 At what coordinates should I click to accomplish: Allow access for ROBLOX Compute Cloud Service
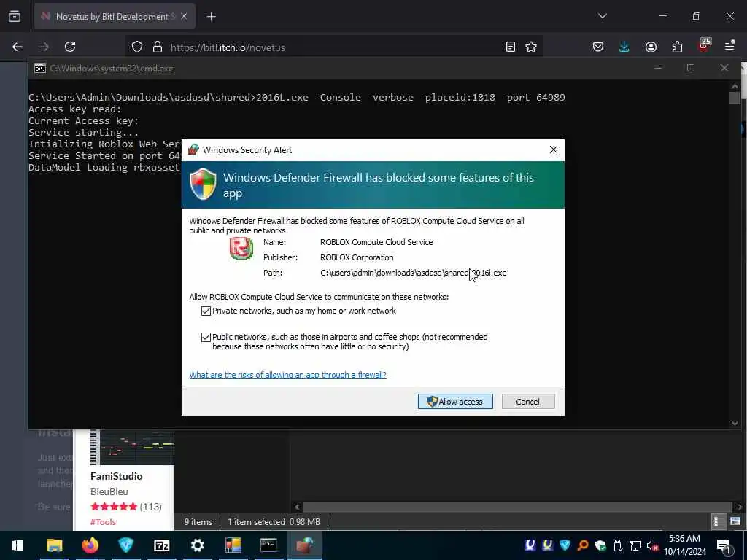click(455, 402)
